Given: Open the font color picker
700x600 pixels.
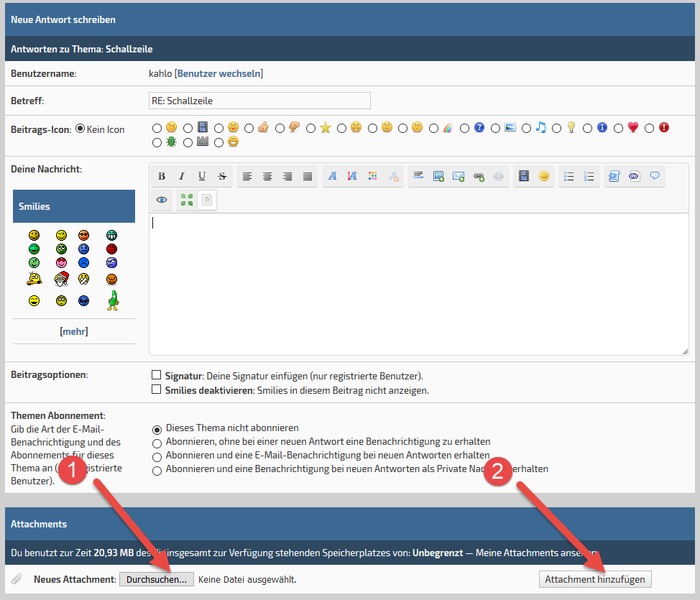Looking at the screenshot, I should 372,177.
